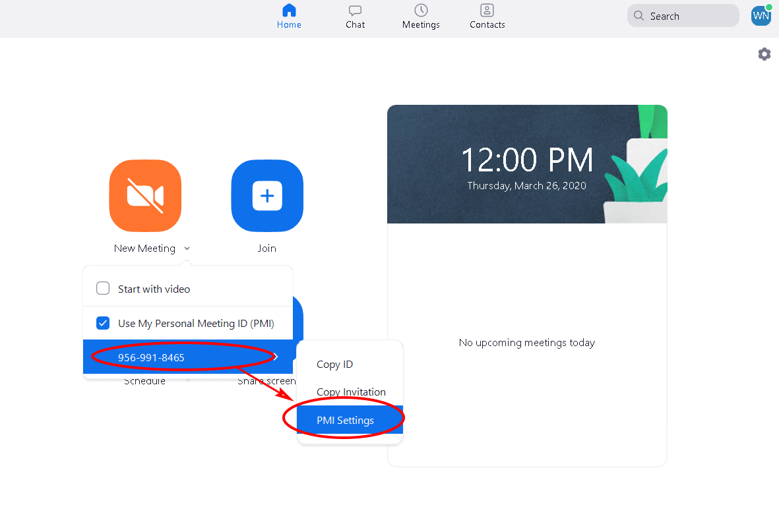This screenshot has height=532, width=779.
Task: Click the 12:00 PM clock banner
Action: point(526,165)
